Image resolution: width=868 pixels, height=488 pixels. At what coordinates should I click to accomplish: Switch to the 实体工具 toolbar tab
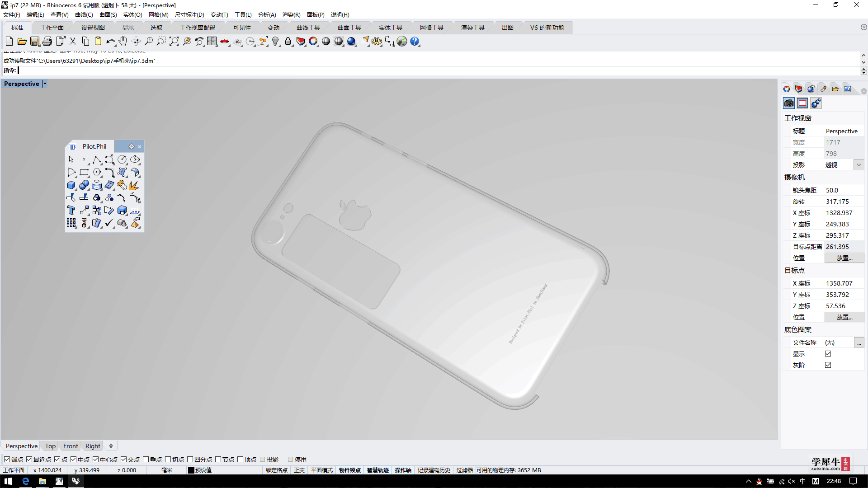[x=391, y=28]
